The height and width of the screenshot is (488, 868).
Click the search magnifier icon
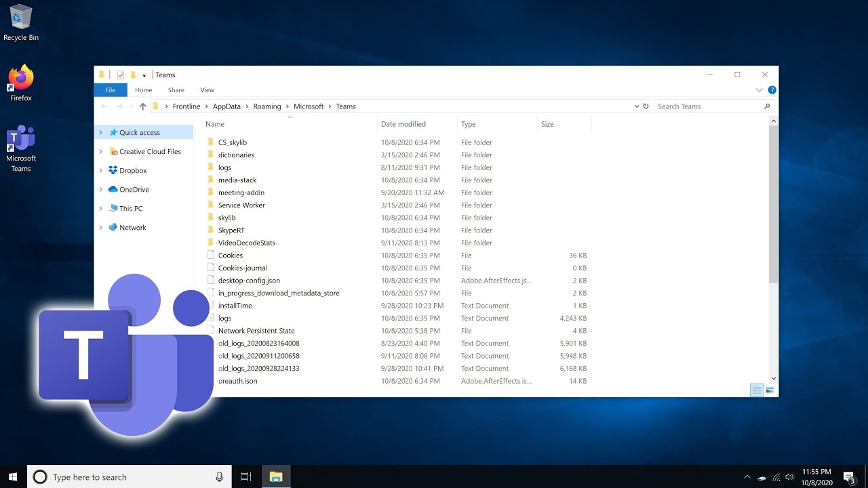pyautogui.click(x=767, y=106)
